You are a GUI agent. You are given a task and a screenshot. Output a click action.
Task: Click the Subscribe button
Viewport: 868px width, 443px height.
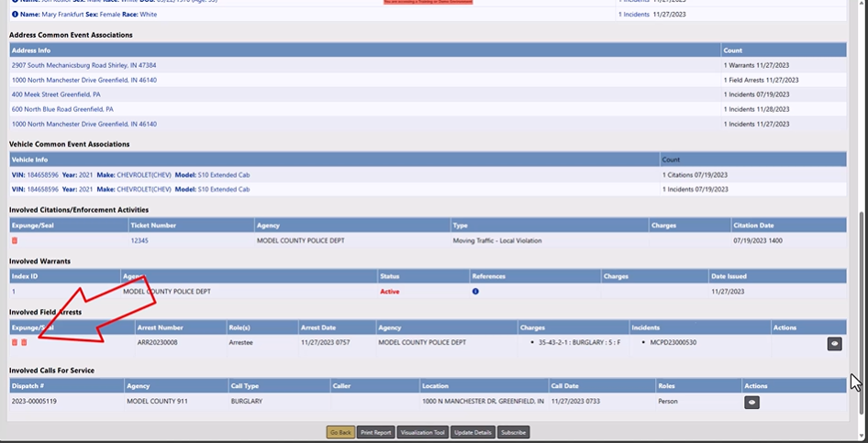514,432
